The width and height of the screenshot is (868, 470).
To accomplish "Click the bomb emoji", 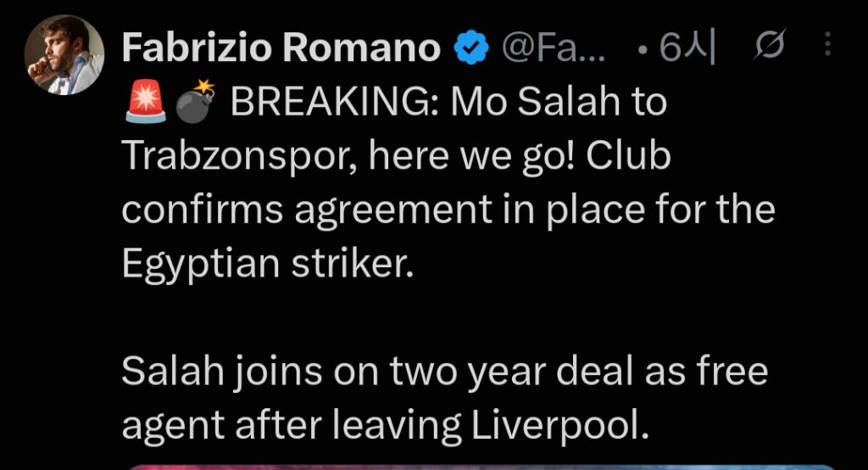I will tap(195, 102).
